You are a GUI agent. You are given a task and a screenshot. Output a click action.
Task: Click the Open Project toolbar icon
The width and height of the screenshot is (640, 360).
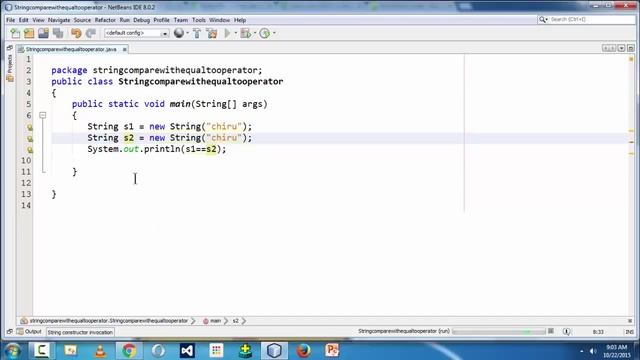tap(43, 33)
